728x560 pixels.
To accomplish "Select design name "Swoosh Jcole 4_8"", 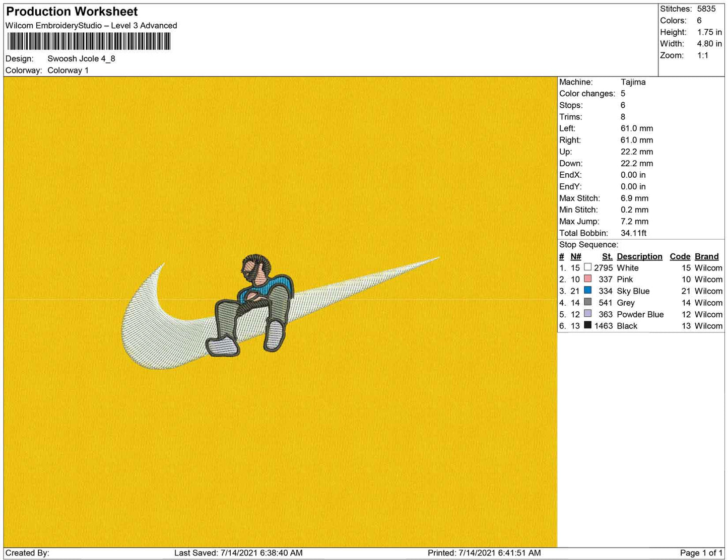I will (x=81, y=58).
